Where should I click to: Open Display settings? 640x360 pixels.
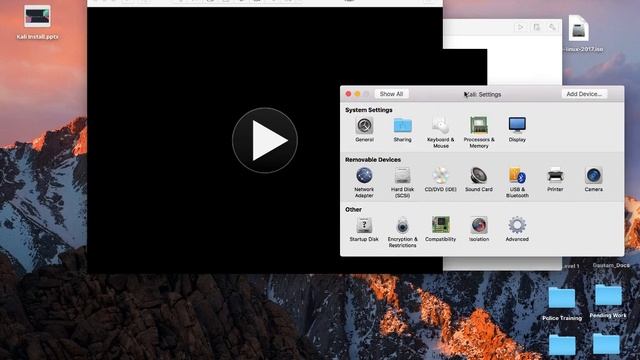[517, 130]
